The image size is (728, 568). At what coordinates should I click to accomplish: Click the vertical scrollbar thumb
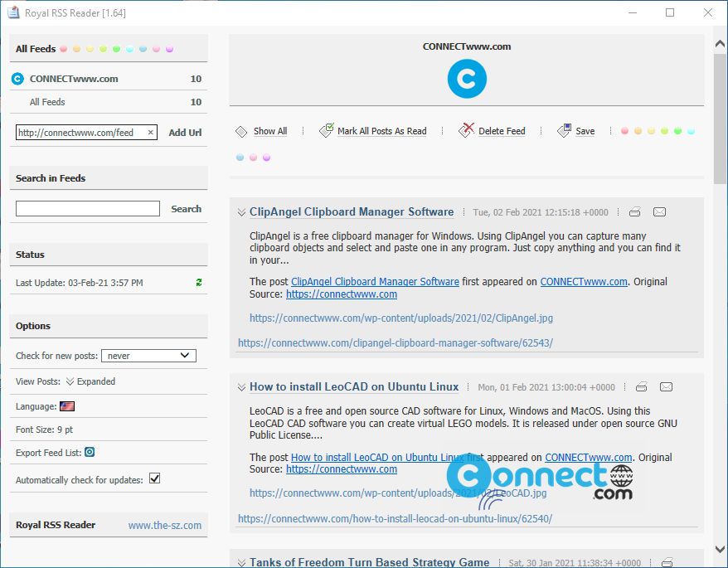[720, 119]
